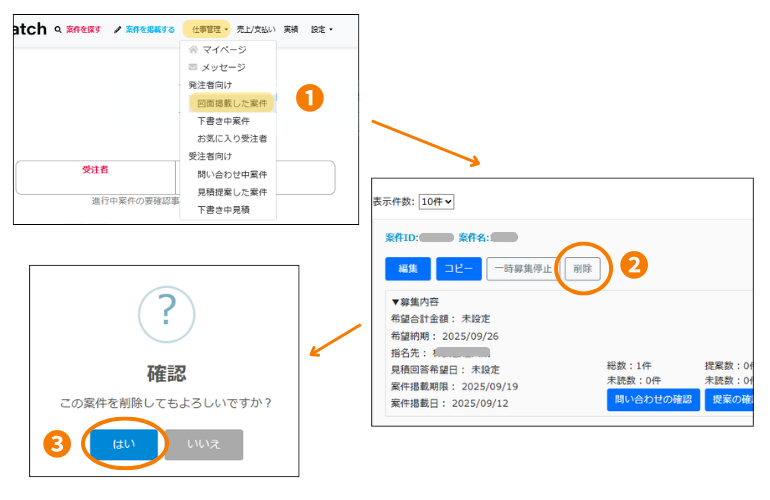The height and width of the screenshot is (500, 770).
Task: Open 実績 in the top navigation
Action: (x=291, y=29)
